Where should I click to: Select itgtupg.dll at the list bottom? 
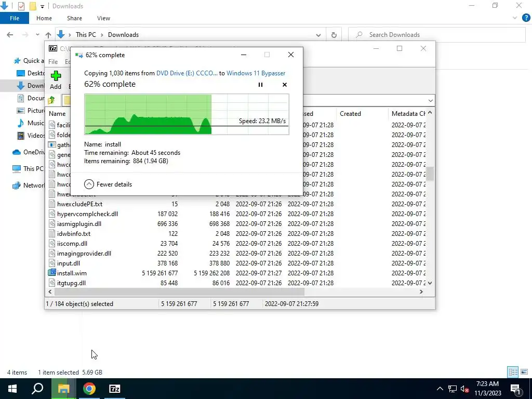[71, 283]
